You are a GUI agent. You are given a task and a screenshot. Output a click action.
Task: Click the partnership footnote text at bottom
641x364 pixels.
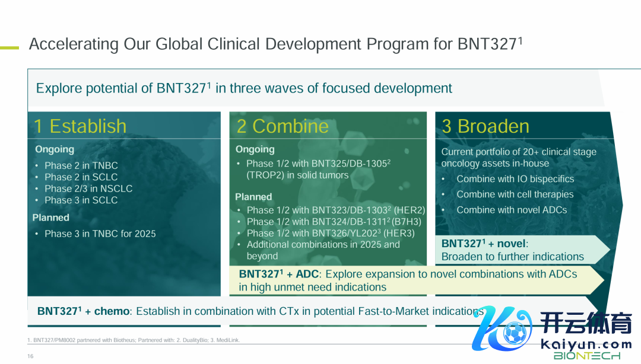[x=134, y=340]
